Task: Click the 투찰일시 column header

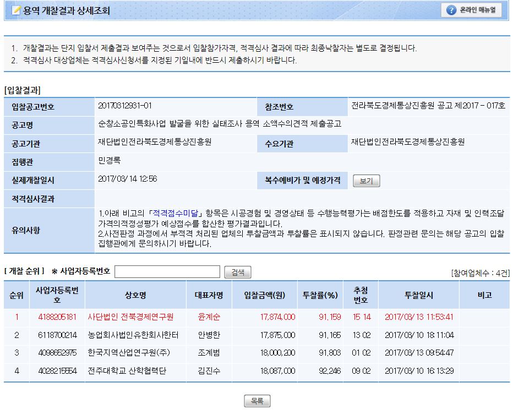Action: pyautogui.click(x=419, y=295)
